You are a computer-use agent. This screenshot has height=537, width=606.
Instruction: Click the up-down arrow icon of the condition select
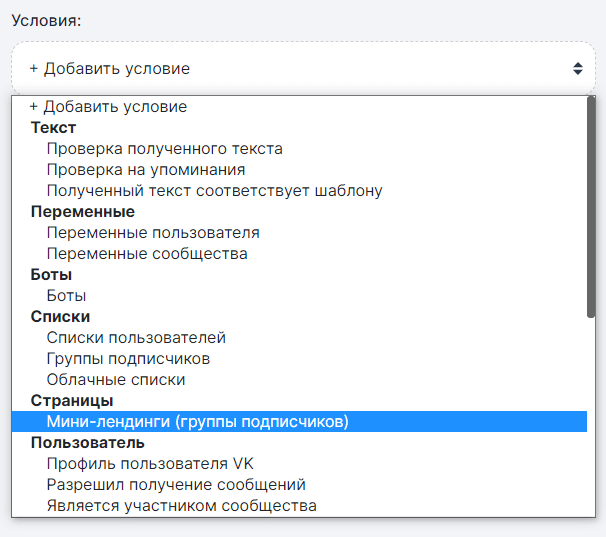[577, 69]
